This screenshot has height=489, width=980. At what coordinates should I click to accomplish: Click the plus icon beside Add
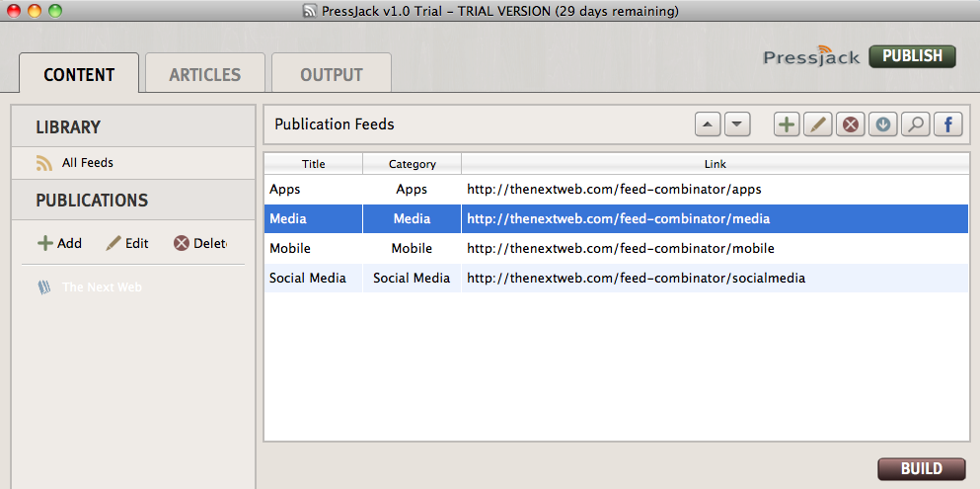click(45, 243)
